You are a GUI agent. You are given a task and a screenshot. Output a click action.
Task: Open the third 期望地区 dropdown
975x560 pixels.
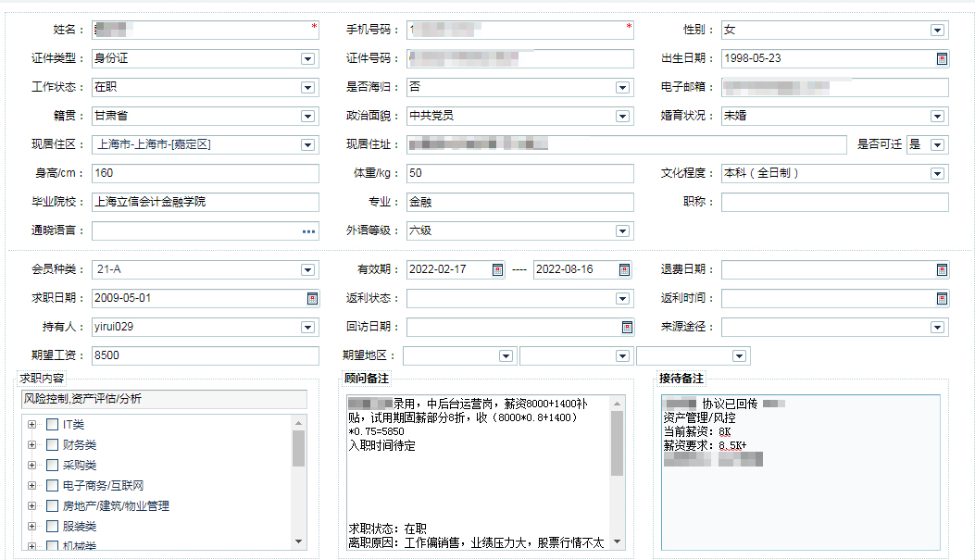coord(739,355)
